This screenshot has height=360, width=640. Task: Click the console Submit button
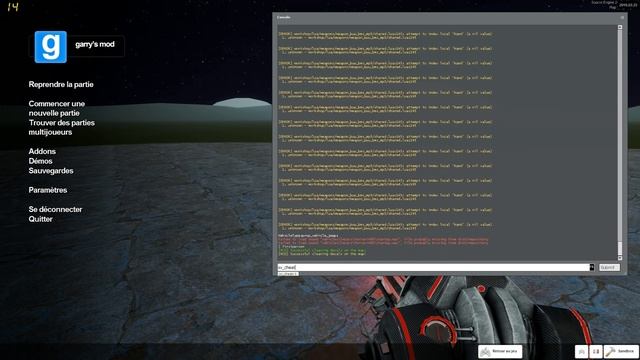[609, 267]
